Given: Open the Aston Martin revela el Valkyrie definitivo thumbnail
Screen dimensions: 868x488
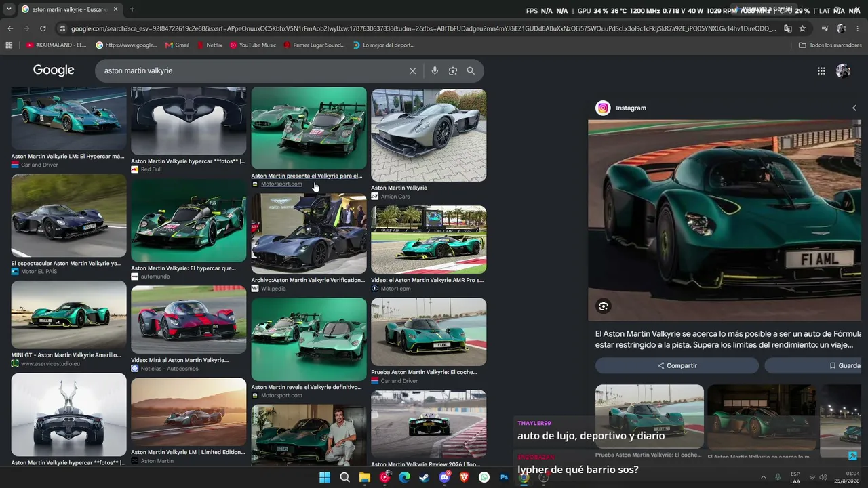Looking at the screenshot, I should (309, 340).
